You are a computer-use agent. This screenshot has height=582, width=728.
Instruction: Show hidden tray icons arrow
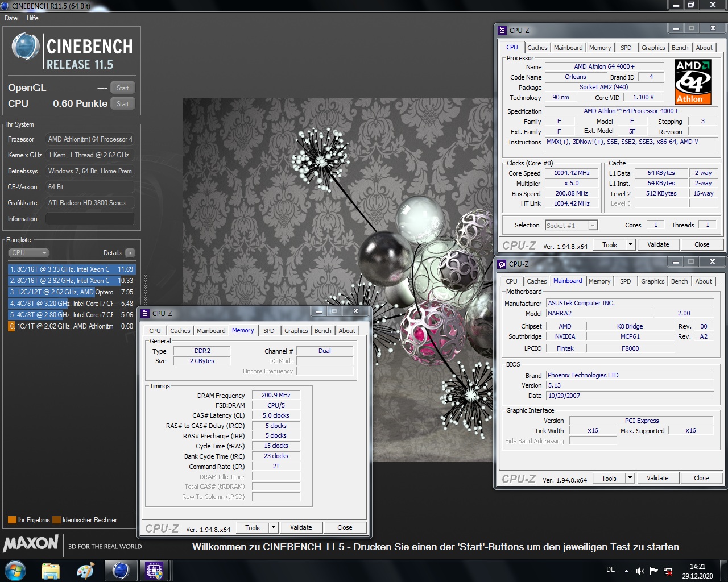[x=626, y=571]
